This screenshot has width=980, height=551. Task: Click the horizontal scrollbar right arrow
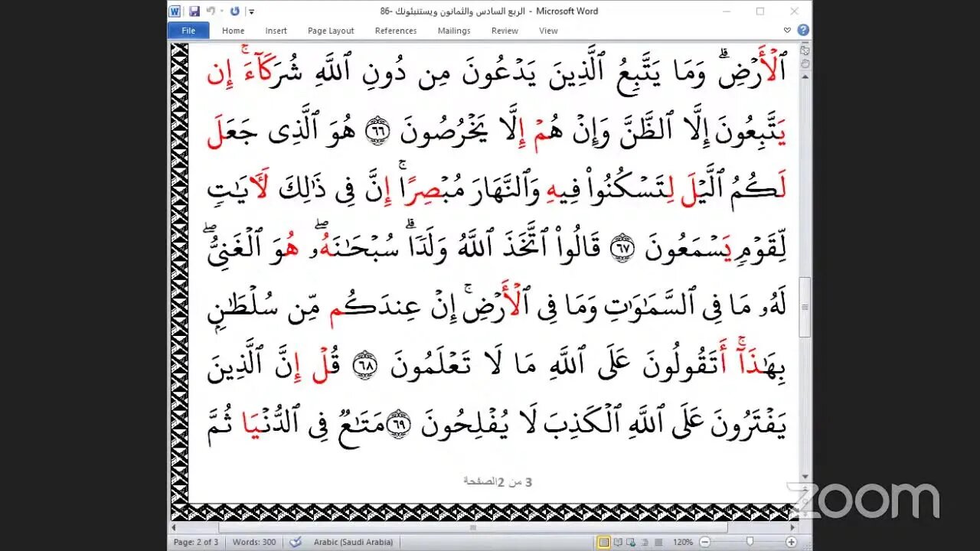(x=793, y=527)
